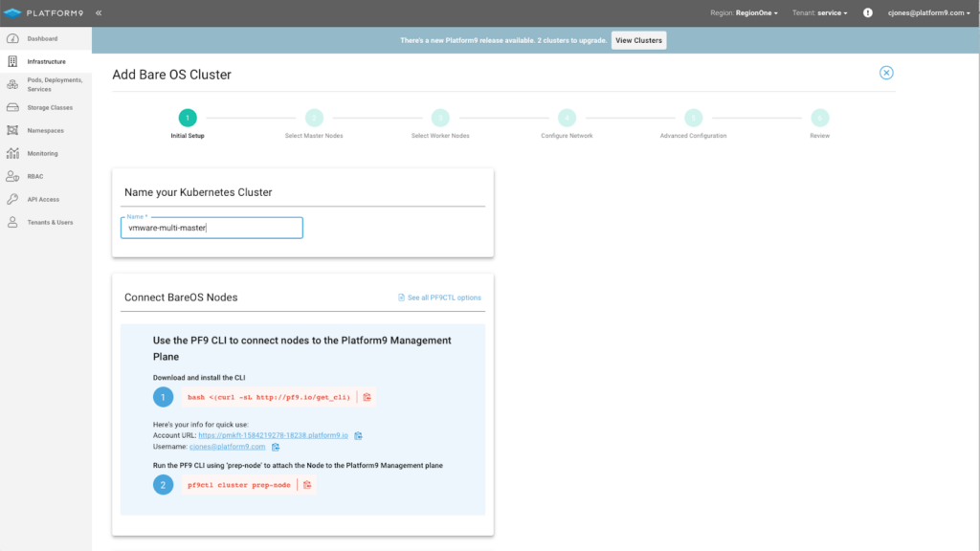Click the Infrastructure building icon
The width and height of the screenshot is (980, 551).
pyautogui.click(x=12, y=61)
